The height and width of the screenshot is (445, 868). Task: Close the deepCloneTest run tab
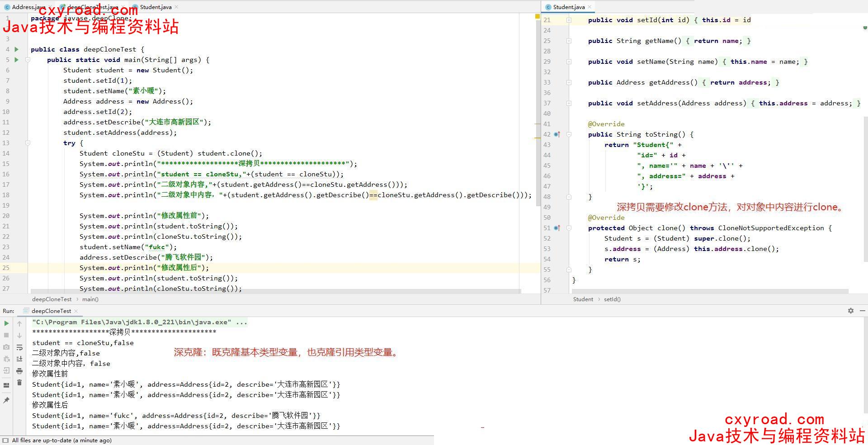pos(76,311)
